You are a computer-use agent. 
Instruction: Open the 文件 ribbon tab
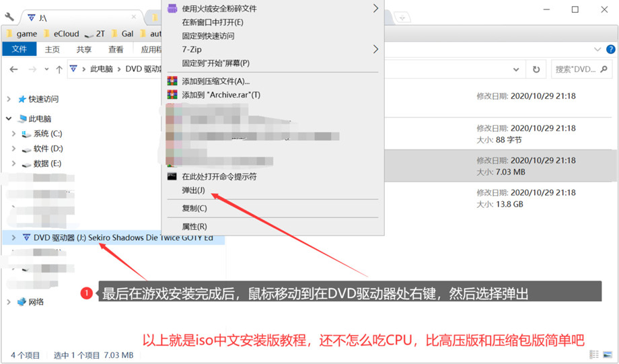[20, 50]
